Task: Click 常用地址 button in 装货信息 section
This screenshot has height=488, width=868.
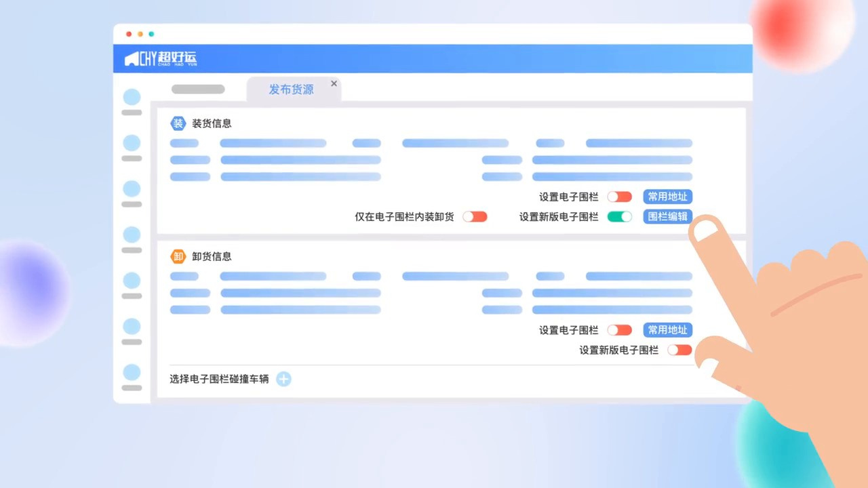Action: 667,197
